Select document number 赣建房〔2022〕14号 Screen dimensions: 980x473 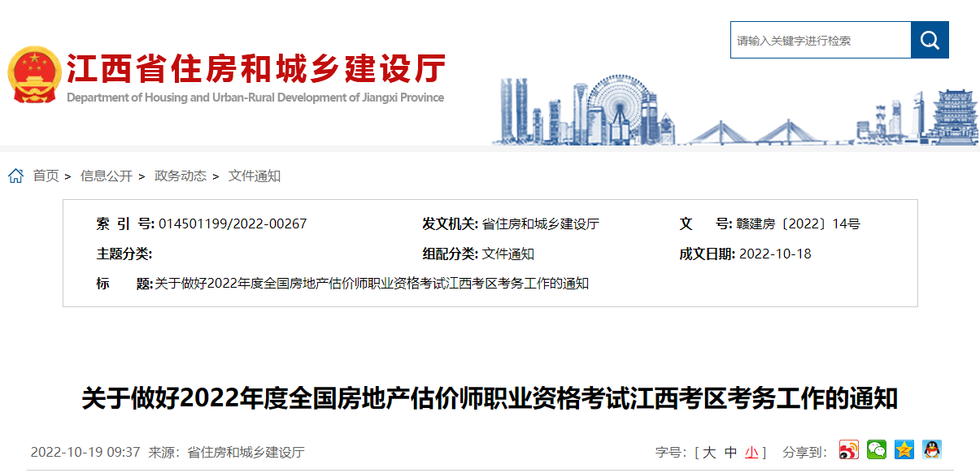point(797,223)
